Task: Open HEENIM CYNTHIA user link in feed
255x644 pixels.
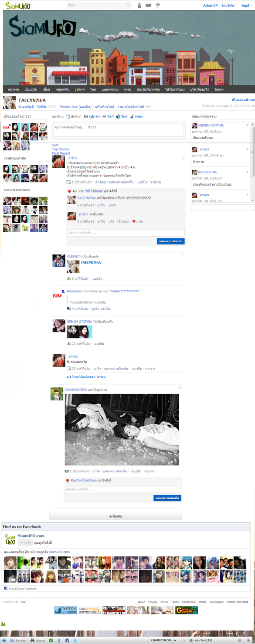Action: 79,322
